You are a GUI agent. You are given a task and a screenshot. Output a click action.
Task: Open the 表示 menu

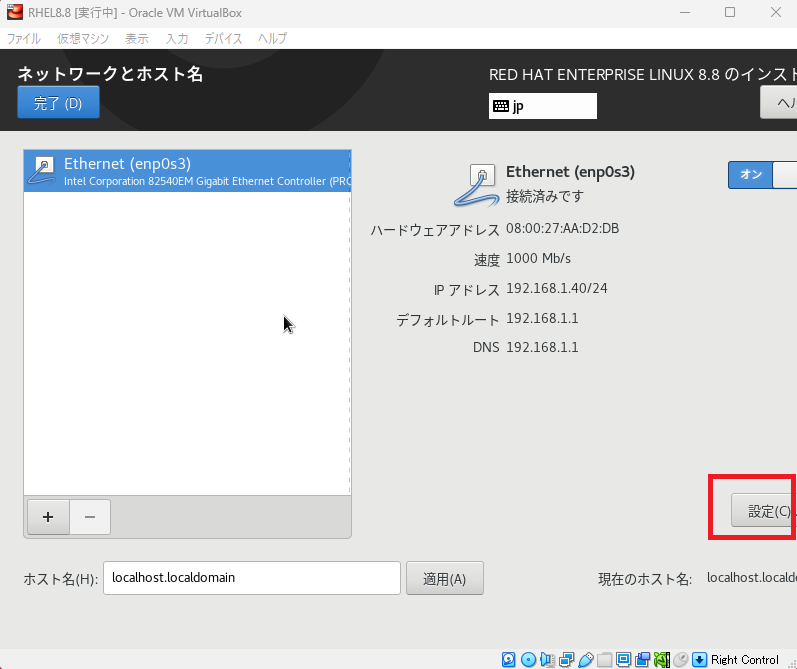137,39
